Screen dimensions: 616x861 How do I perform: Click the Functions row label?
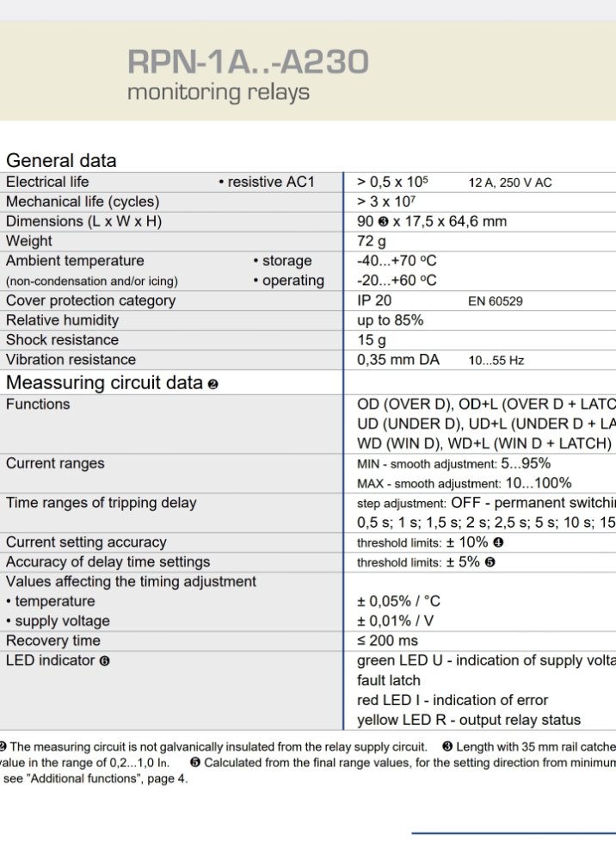click(x=38, y=404)
